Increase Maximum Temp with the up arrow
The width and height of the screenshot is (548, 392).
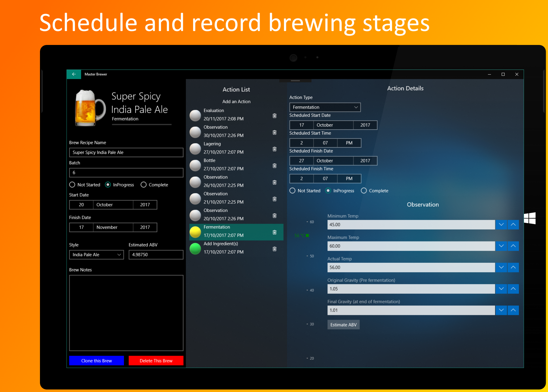click(x=513, y=246)
